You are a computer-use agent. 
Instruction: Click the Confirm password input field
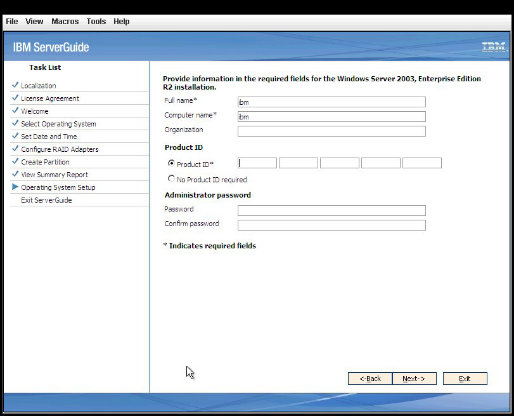coord(332,225)
